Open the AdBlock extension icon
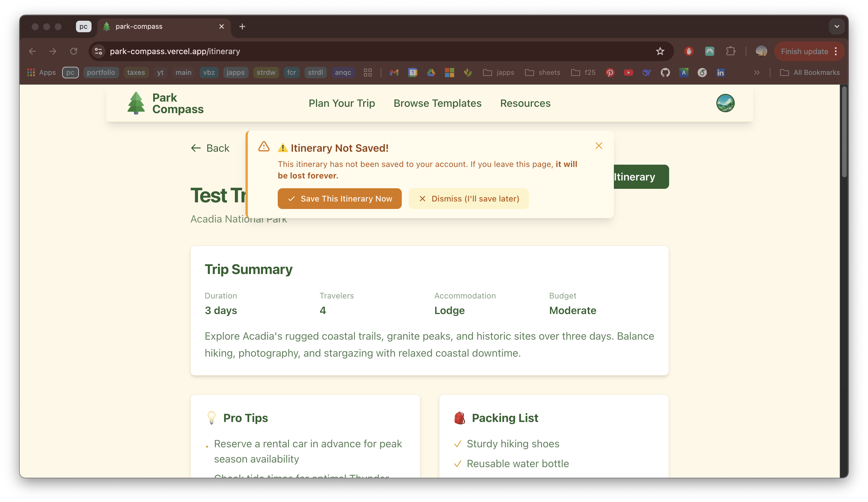Screen dimensions: 868x502 pyautogui.click(x=688, y=51)
